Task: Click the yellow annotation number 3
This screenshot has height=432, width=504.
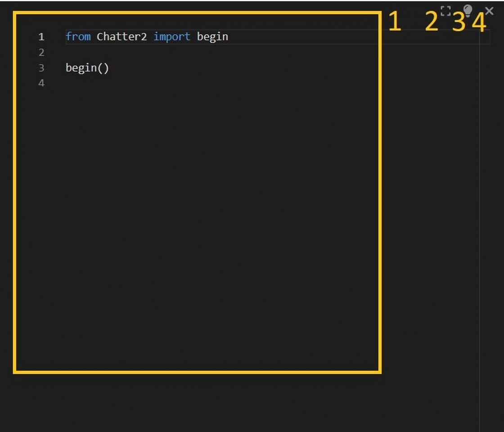Action: tap(459, 22)
